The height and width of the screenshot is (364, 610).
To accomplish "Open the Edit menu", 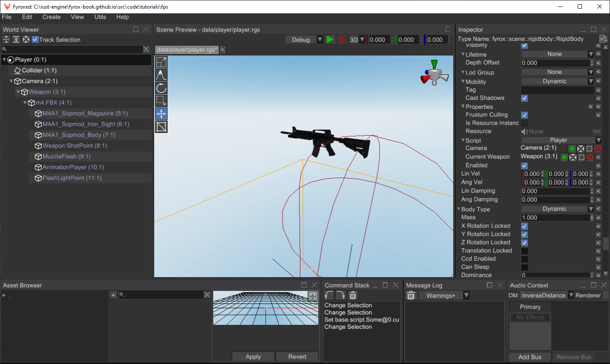I will pos(27,17).
